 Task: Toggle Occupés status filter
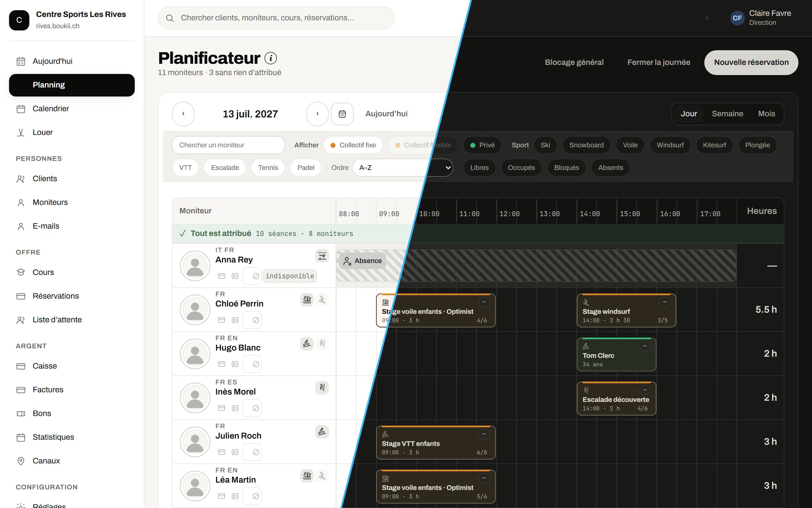tap(521, 168)
